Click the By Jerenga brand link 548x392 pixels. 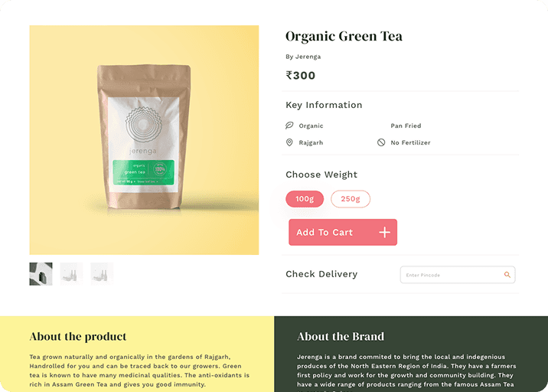click(303, 57)
